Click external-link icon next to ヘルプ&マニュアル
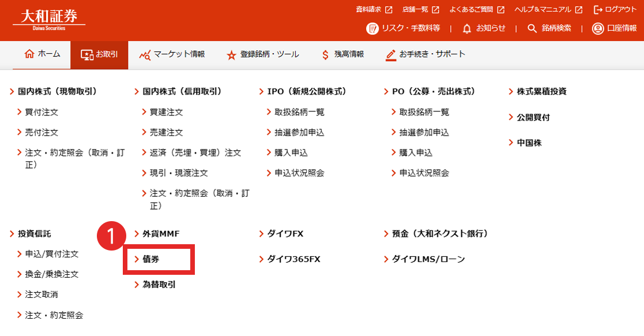 click(579, 10)
